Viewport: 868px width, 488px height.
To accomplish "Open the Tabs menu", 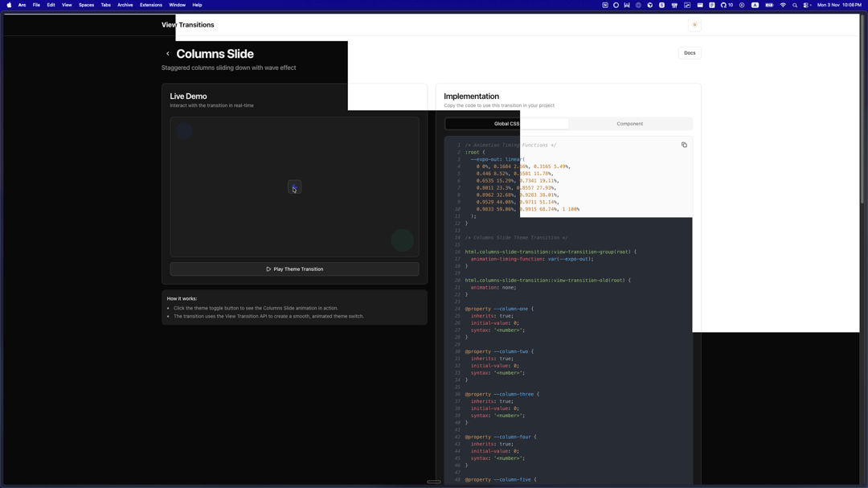I will [106, 5].
